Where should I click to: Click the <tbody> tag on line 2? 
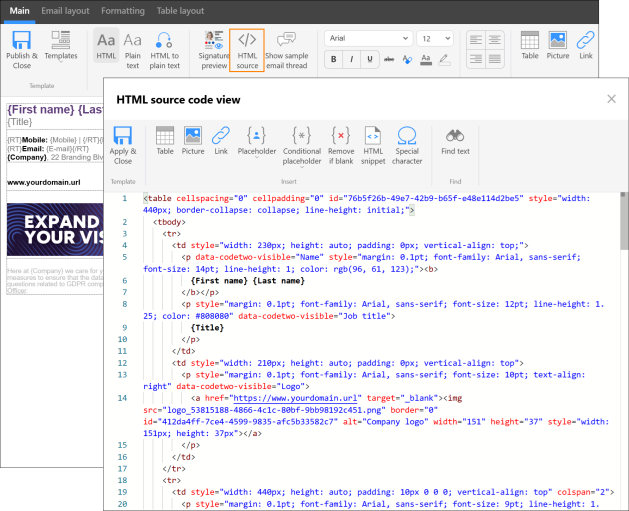tap(169, 222)
